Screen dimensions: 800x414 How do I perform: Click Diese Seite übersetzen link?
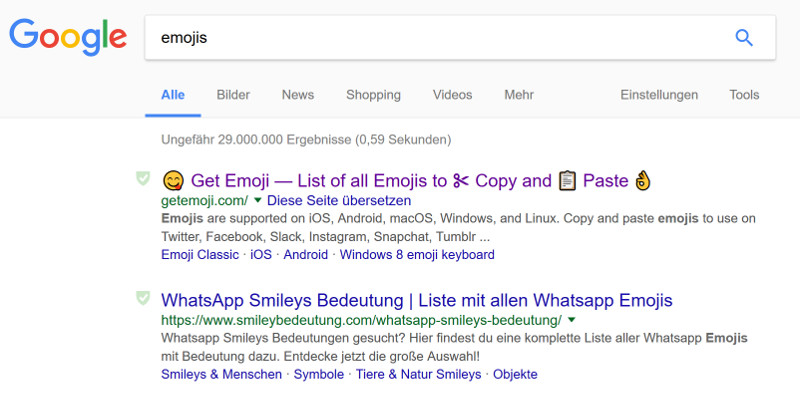click(339, 200)
